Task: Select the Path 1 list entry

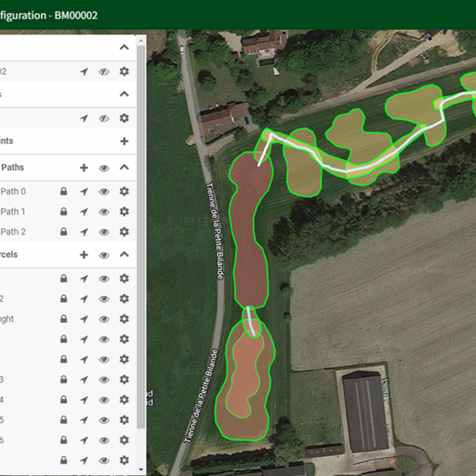Action: tap(13, 212)
